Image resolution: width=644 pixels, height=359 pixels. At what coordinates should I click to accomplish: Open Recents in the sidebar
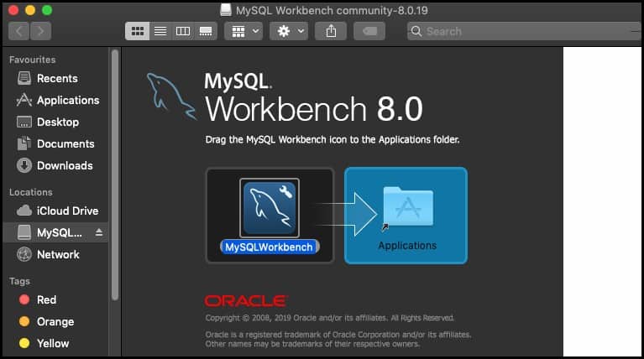[x=55, y=78]
